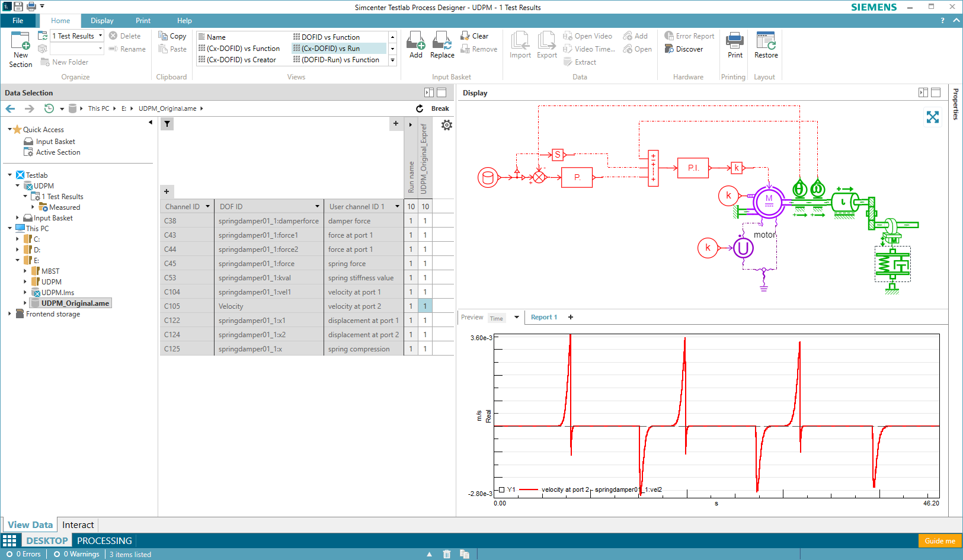Switch to the Display ribbon tab

[101, 20]
